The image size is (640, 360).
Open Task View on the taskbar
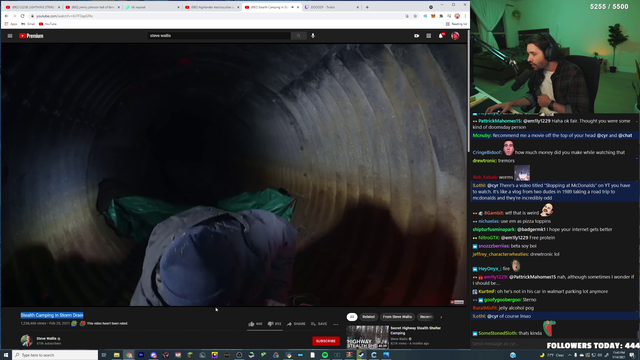tap(104, 355)
